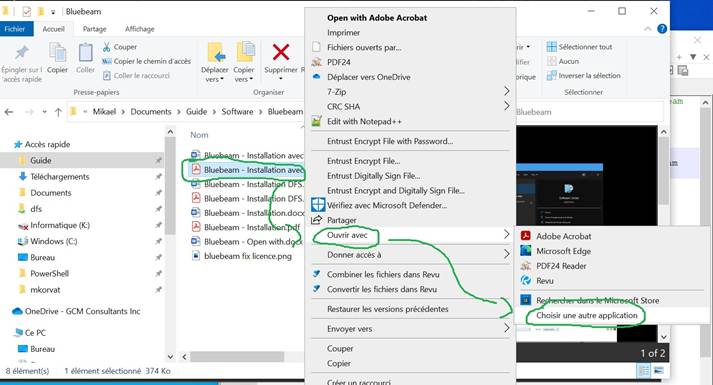Click Copier le chemin d'accès

[x=146, y=61]
